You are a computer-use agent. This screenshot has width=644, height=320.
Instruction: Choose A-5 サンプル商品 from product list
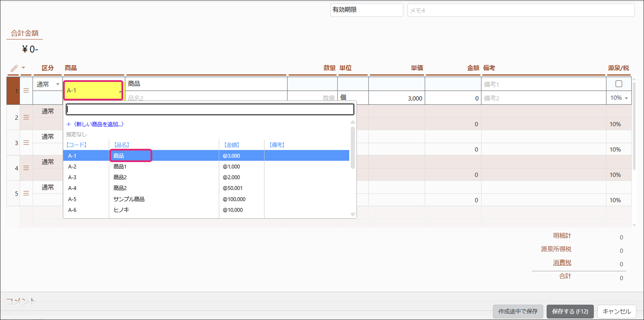[129, 199]
